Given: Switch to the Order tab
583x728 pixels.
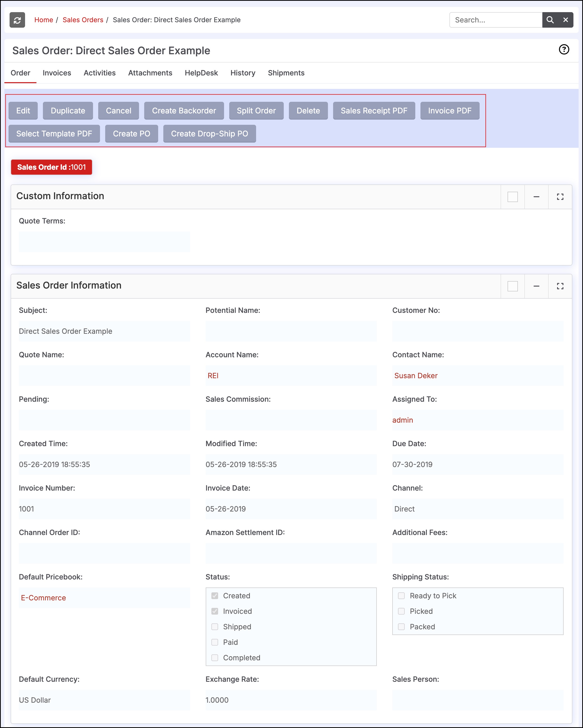Looking at the screenshot, I should point(20,73).
